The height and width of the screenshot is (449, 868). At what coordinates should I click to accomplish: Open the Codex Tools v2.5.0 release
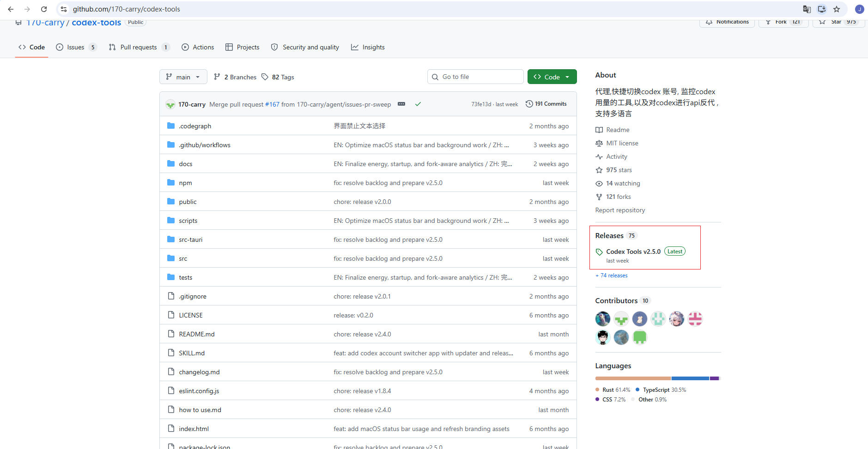point(633,251)
